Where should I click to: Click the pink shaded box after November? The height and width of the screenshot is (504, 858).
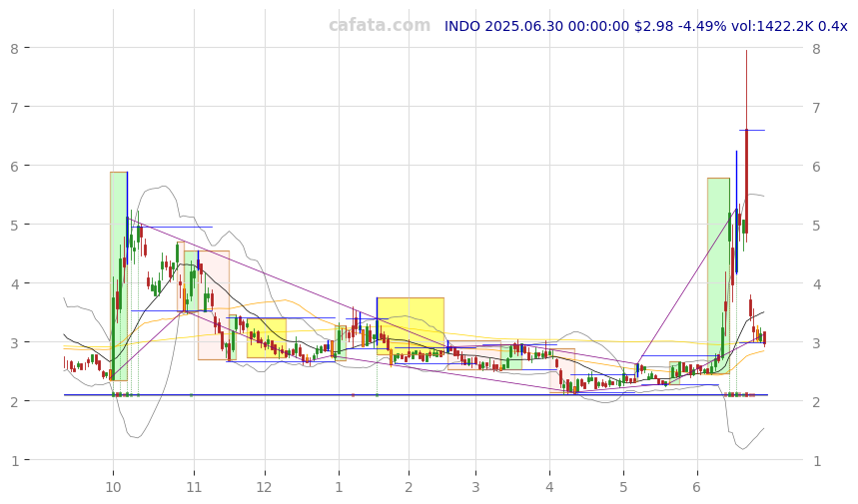[214, 305]
